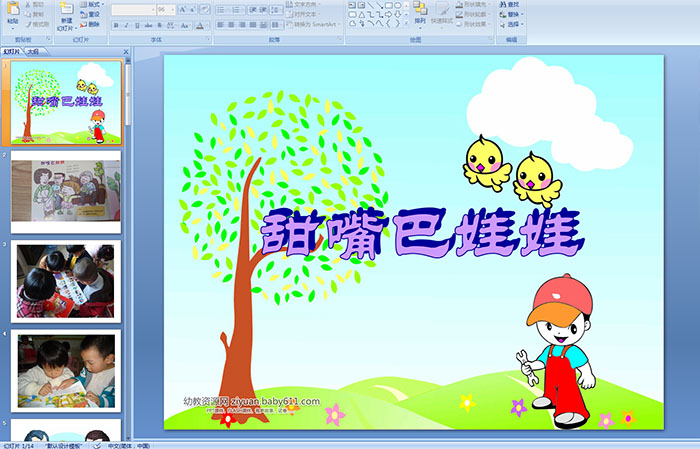Select the Oval shape in gallery

coord(398,5)
